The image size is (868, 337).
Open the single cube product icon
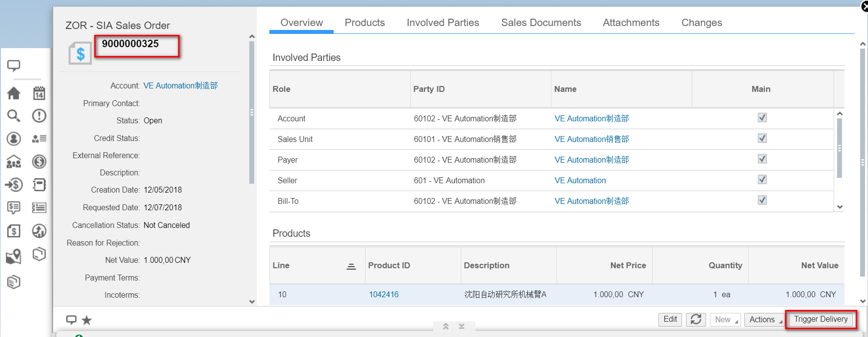pyautogui.click(x=39, y=254)
